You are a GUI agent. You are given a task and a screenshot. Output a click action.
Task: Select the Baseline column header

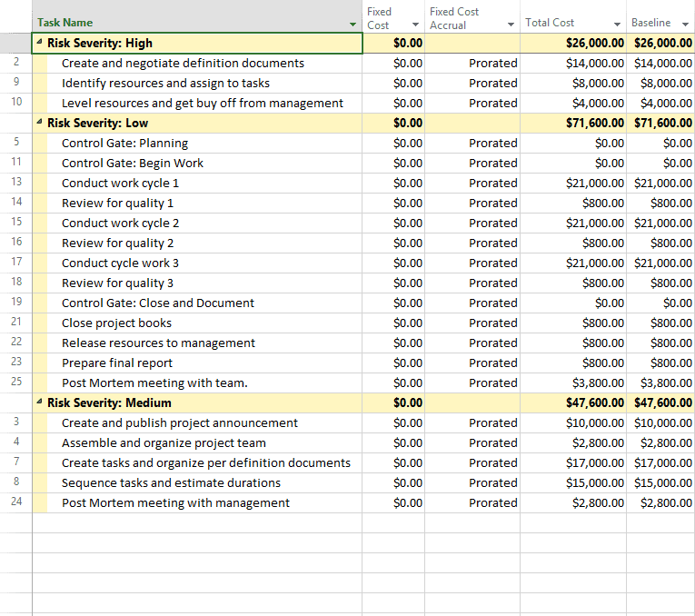[x=660, y=16]
